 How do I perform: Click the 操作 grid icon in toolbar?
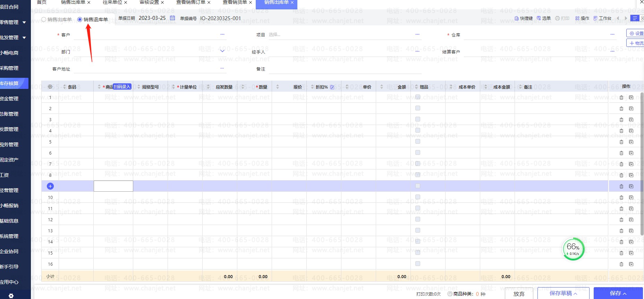click(582, 18)
